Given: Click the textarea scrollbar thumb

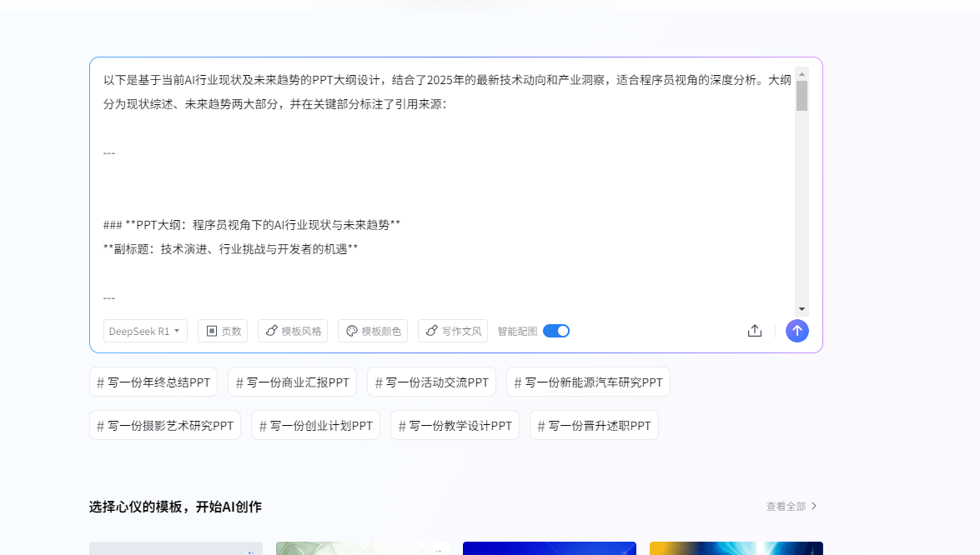Looking at the screenshot, I should 802,96.
